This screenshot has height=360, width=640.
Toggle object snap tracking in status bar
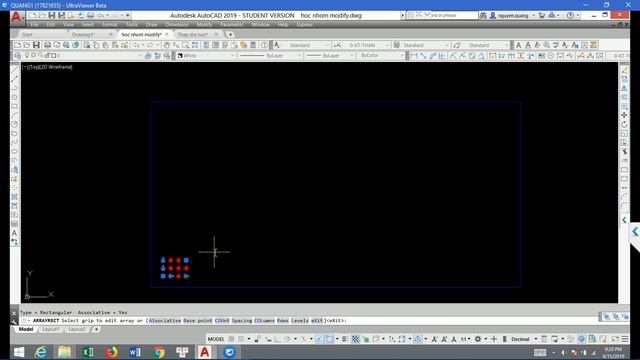click(319, 339)
